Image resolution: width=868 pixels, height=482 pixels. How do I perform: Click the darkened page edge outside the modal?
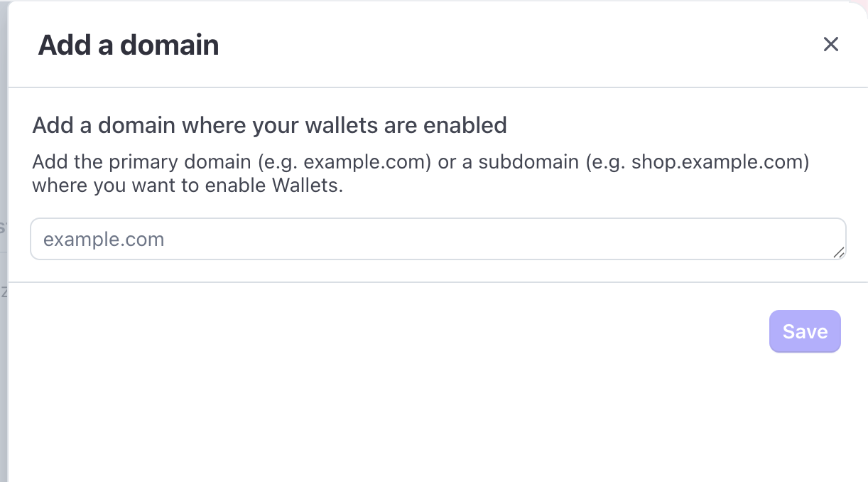pos(4,242)
